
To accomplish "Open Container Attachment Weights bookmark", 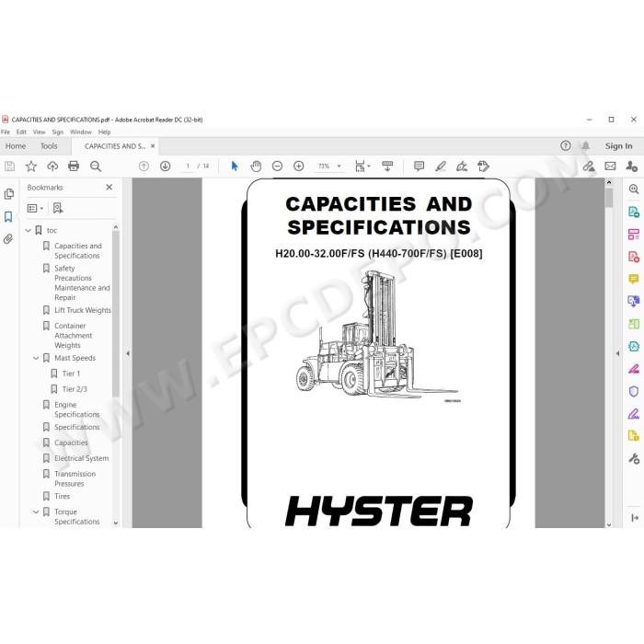I will point(73,336).
